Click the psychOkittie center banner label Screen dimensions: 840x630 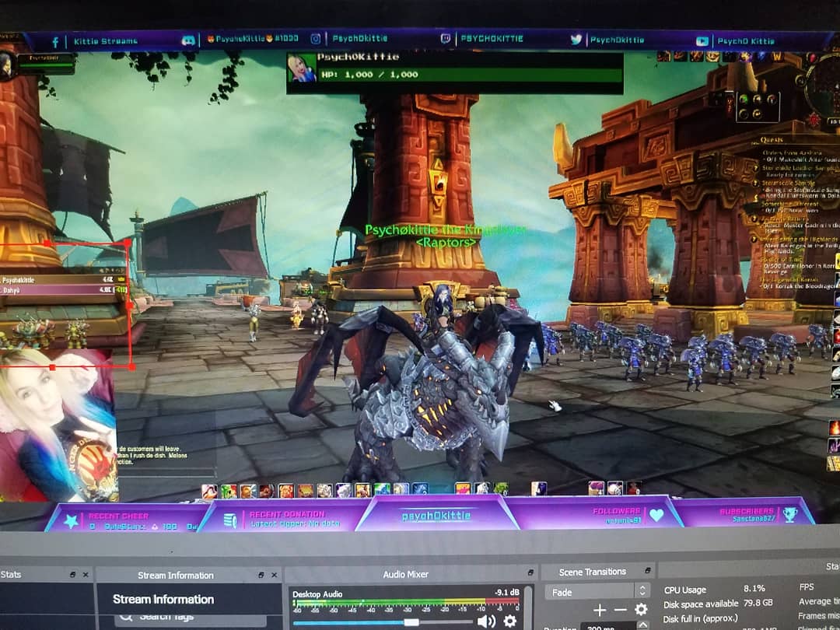pyautogui.click(x=436, y=516)
